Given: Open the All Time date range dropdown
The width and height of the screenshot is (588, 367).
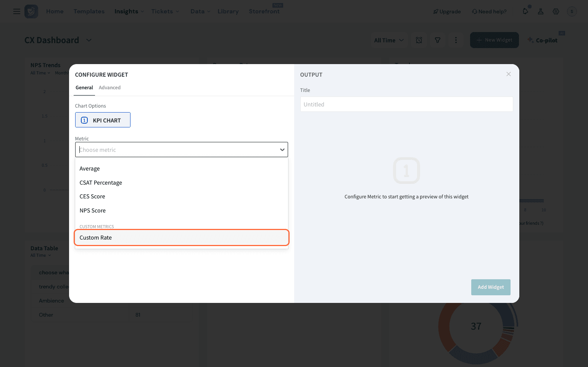Looking at the screenshot, I should coord(388,40).
